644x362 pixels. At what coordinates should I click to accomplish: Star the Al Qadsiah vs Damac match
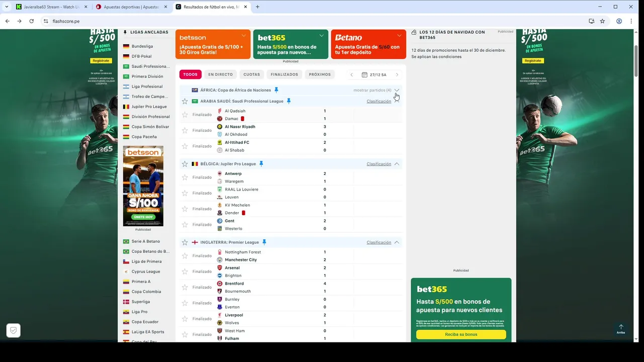pyautogui.click(x=185, y=115)
